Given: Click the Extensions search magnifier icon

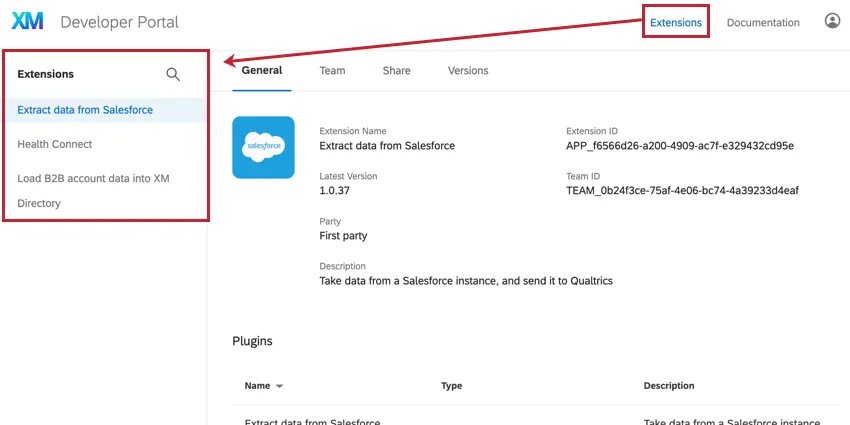Looking at the screenshot, I should (173, 74).
